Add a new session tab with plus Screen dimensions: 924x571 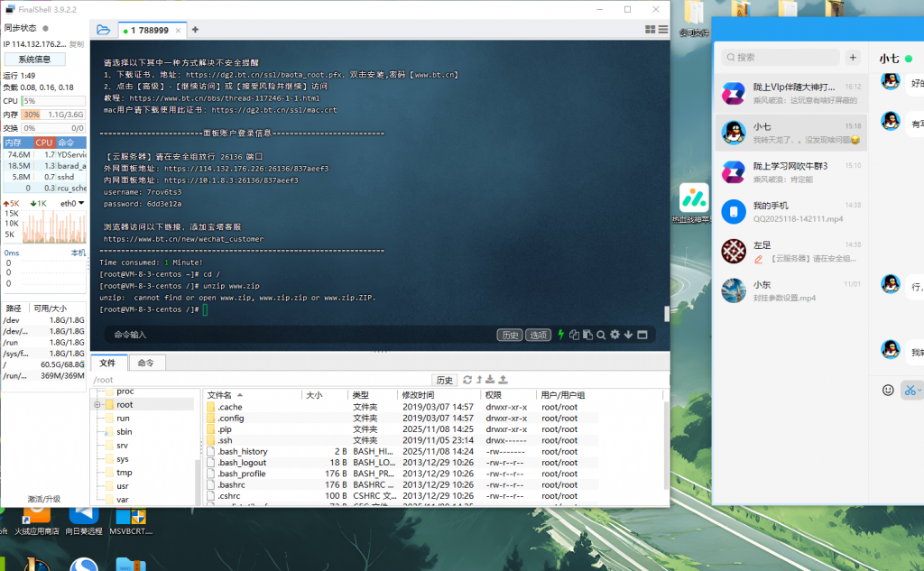(194, 30)
